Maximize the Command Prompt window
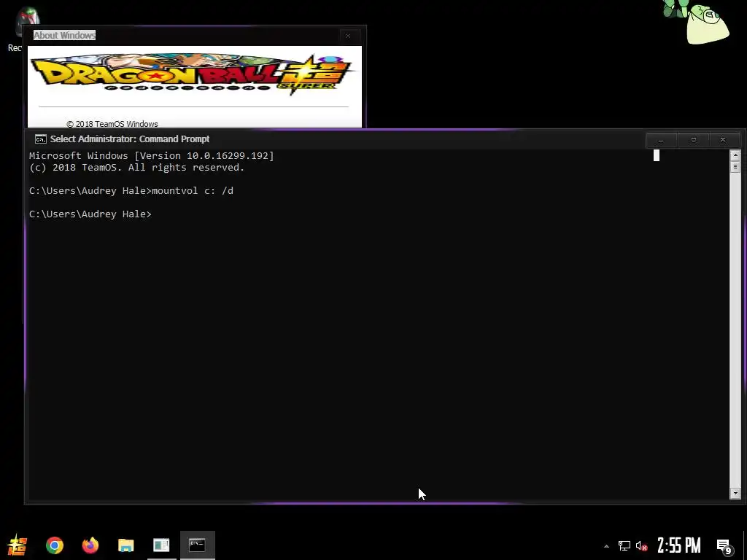Viewport: 747px width, 560px height. (x=694, y=140)
